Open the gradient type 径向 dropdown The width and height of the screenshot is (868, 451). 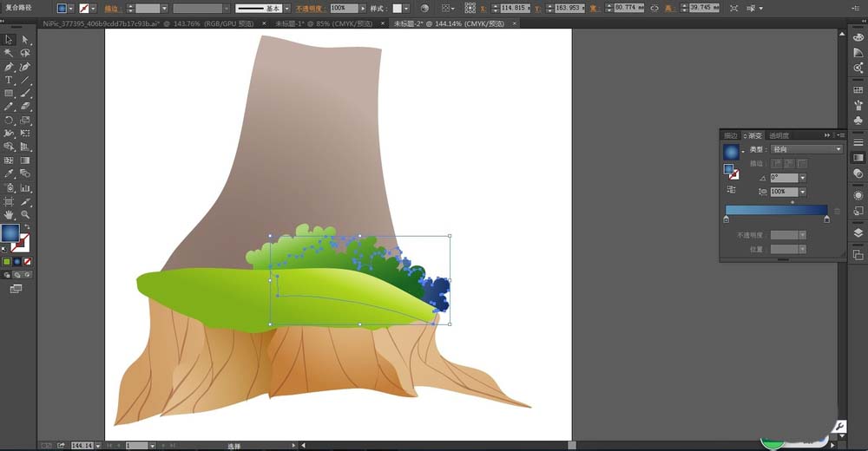[838, 149]
